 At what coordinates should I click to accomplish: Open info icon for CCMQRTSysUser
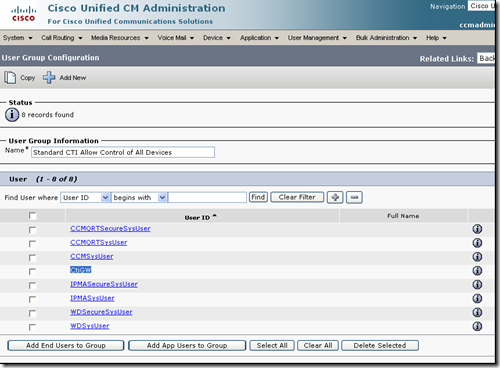coord(477,243)
